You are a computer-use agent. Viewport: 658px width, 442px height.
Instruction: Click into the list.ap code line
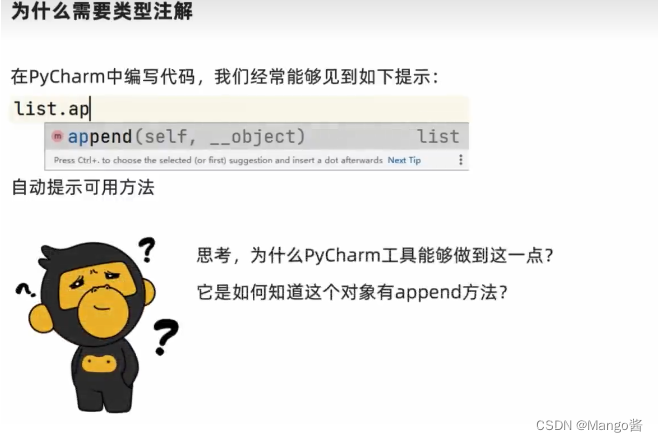click(239, 109)
